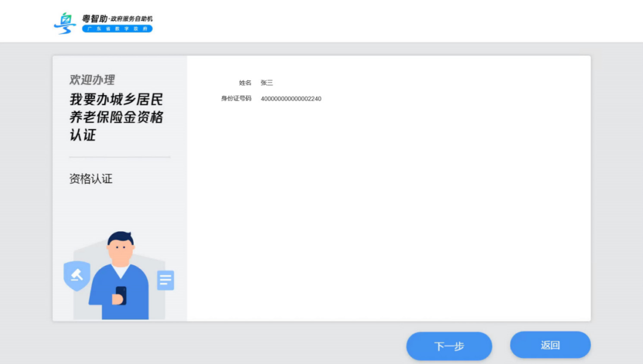Click the divider line under 欢迎办理 panel
This screenshot has width=643, height=364.
click(119, 158)
